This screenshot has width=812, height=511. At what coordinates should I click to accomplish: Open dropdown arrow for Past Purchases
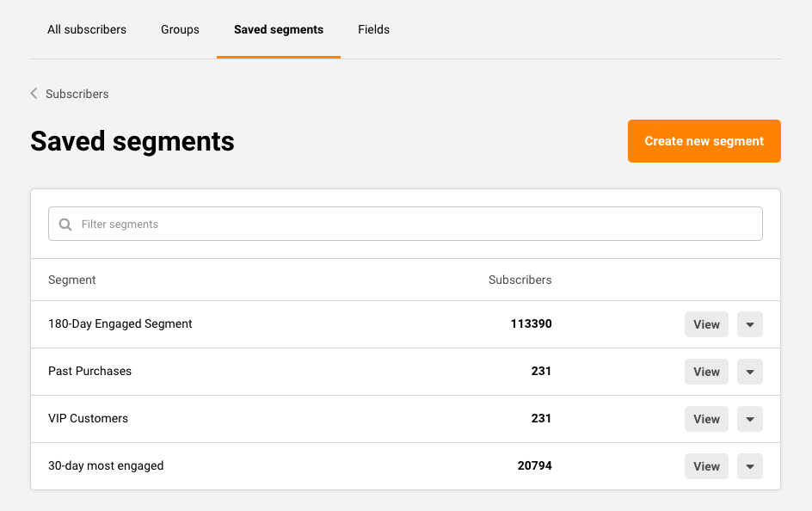749,372
